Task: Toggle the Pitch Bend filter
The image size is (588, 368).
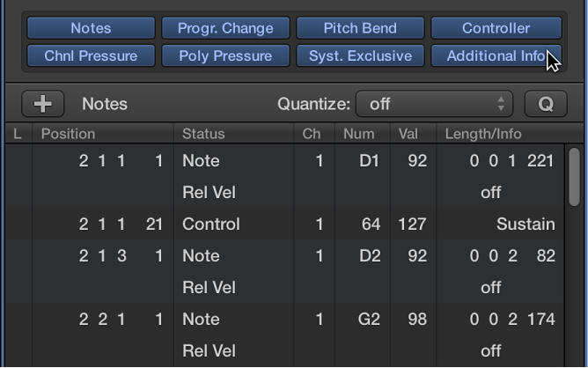Action: pyautogui.click(x=360, y=28)
